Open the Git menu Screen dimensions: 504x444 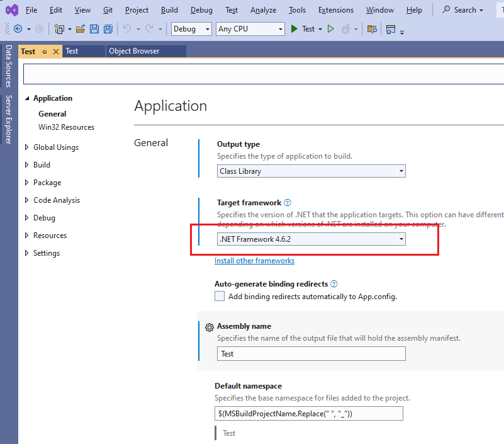pos(108,10)
